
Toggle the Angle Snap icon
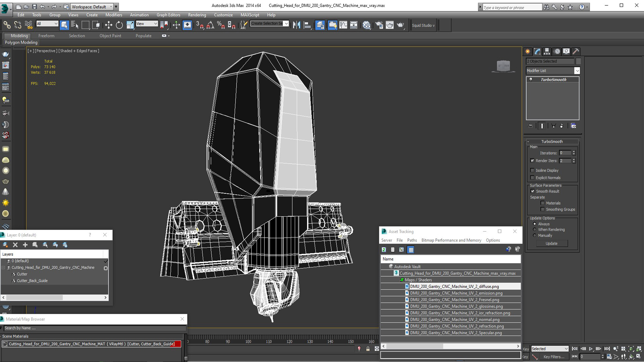coord(210,25)
